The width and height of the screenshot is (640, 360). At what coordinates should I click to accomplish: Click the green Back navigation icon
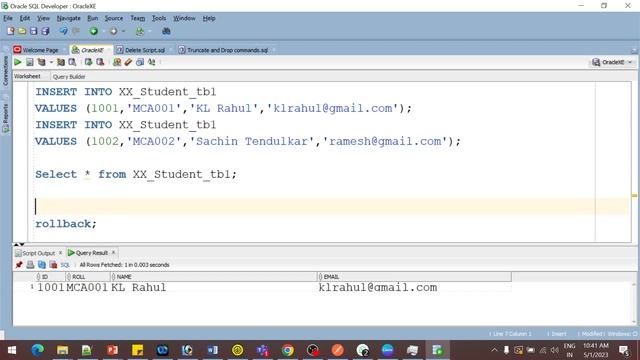click(x=93, y=31)
